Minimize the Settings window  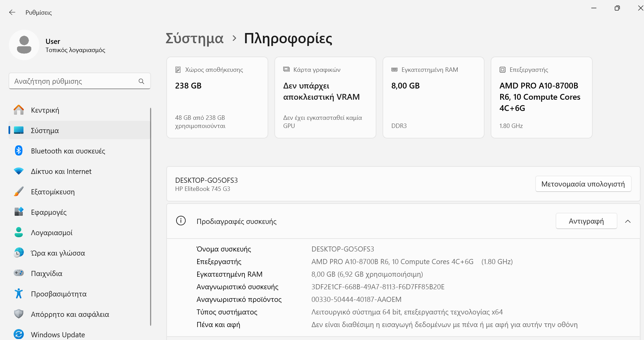(594, 8)
